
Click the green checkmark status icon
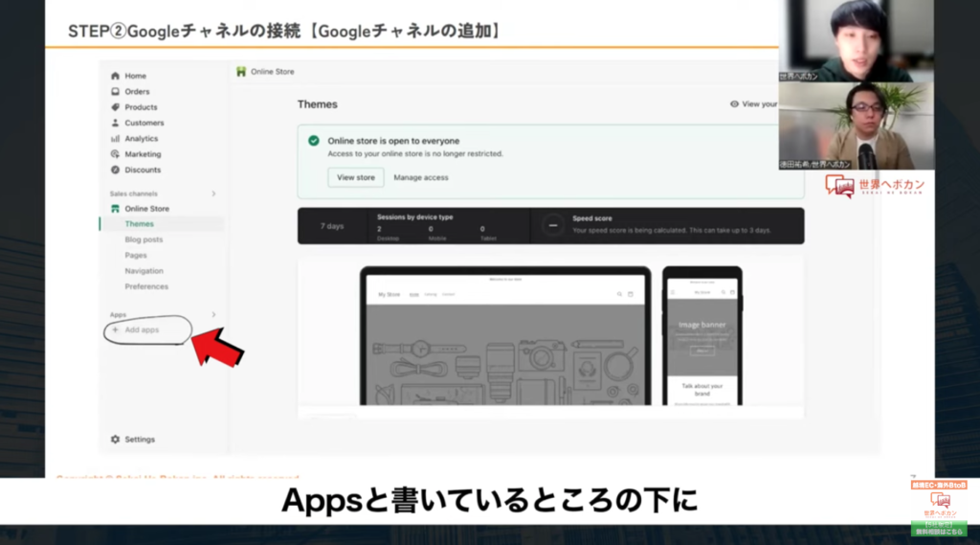[x=314, y=141]
